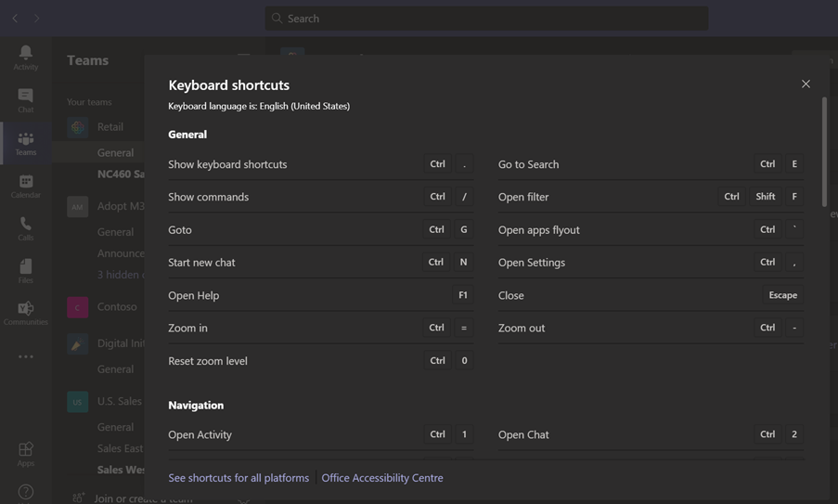Select General channel under Retail
838x504 pixels.
[115, 153]
